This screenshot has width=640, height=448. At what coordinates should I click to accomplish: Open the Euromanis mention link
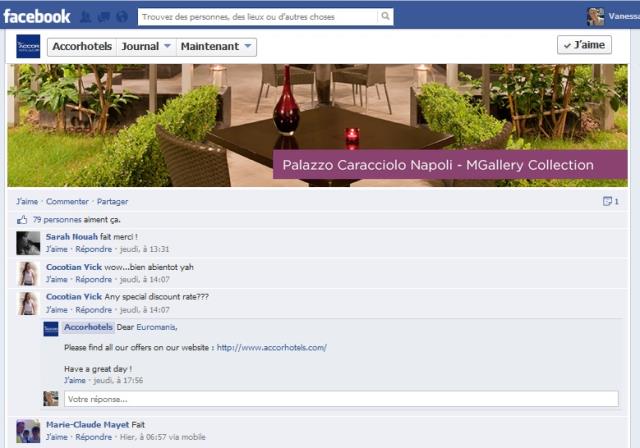tap(156, 327)
